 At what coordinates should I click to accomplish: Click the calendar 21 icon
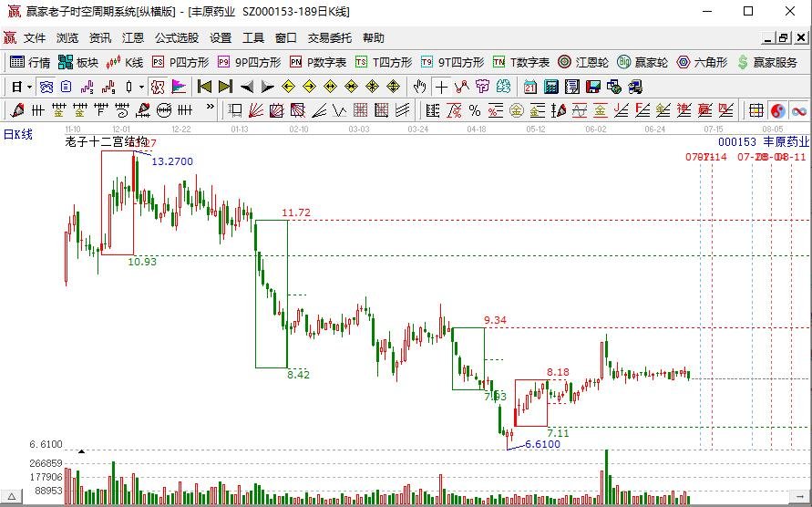pyautogui.click(x=529, y=87)
